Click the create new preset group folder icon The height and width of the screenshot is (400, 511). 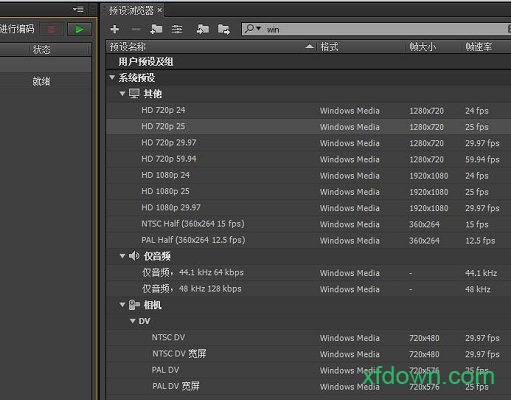click(156, 29)
